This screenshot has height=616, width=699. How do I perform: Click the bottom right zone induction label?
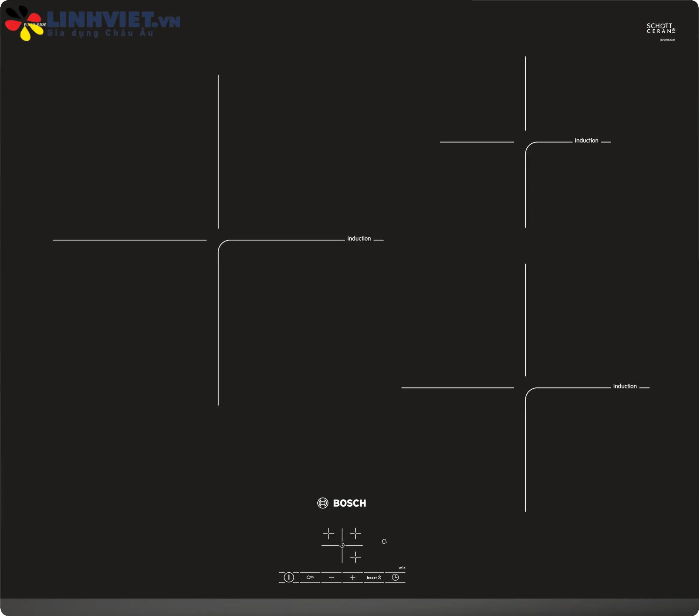tap(625, 386)
